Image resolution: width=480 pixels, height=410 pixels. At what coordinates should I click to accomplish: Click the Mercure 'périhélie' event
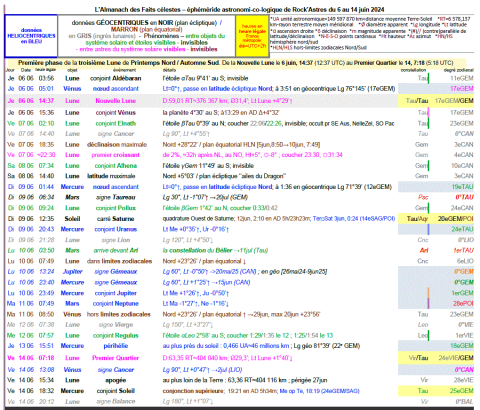click(x=116, y=346)
